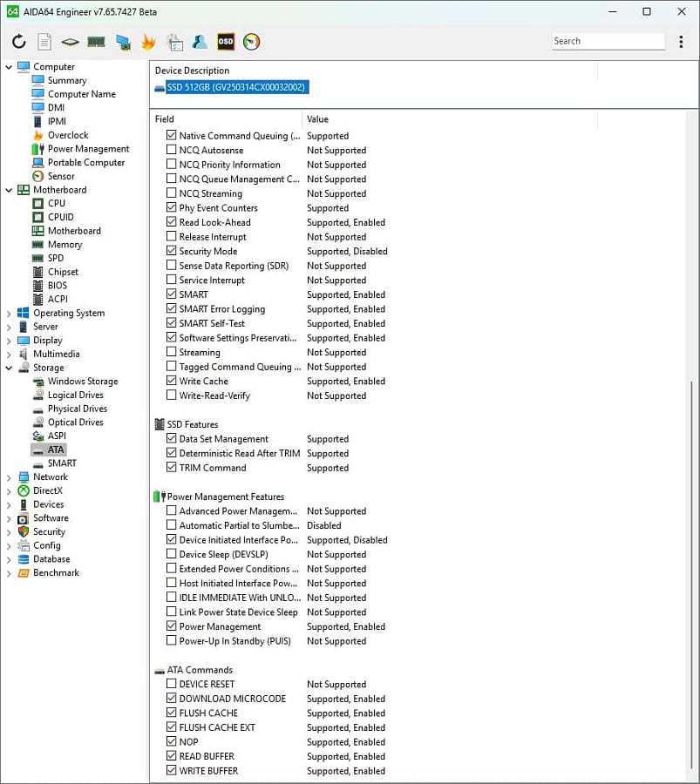This screenshot has height=784, width=700.
Task: Toggle the Device Sleep (DEVSLP) checkbox
Action: pos(171,553)
